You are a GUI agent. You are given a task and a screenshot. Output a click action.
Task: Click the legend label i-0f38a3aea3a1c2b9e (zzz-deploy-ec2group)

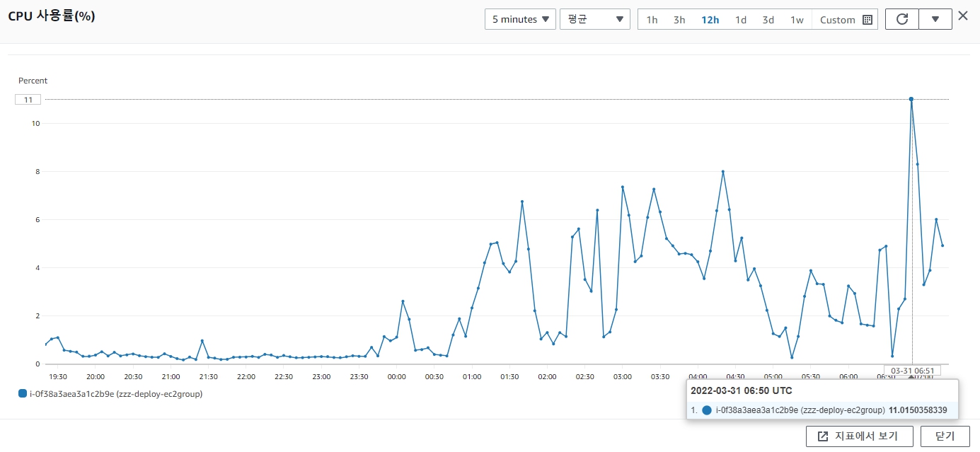tap(115, 394)
